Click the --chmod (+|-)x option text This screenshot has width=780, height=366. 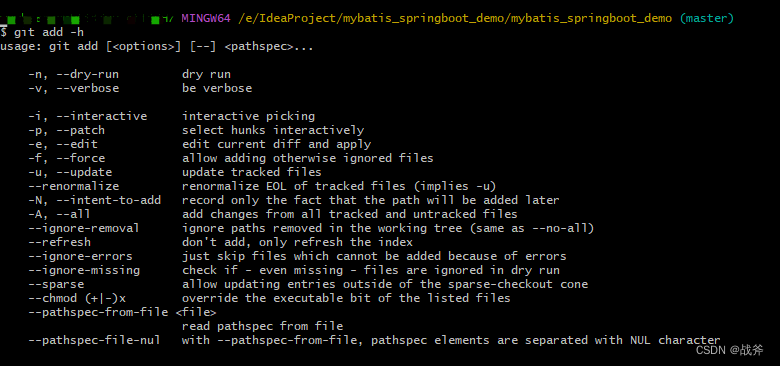[x=77, y=298]
